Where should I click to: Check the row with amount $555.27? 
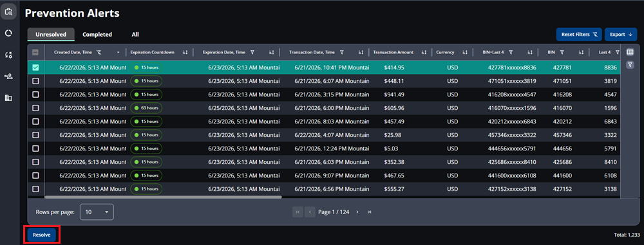coord(35,189)
